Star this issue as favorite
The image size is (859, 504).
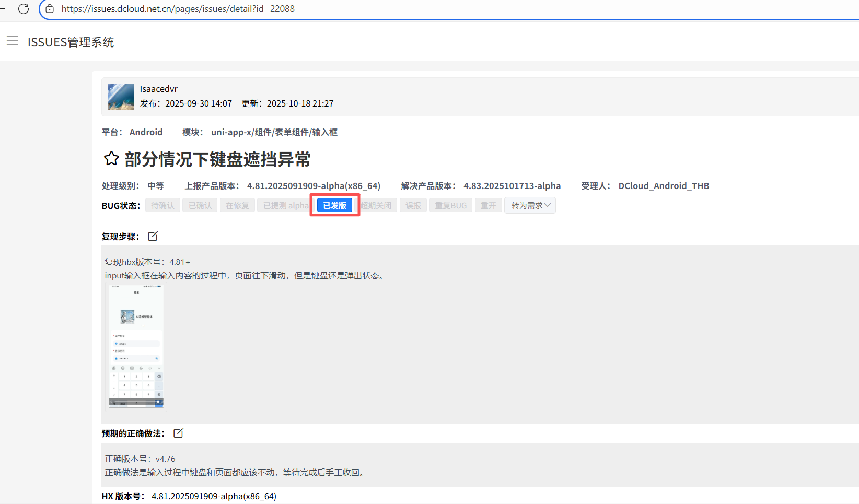[111, 159]
